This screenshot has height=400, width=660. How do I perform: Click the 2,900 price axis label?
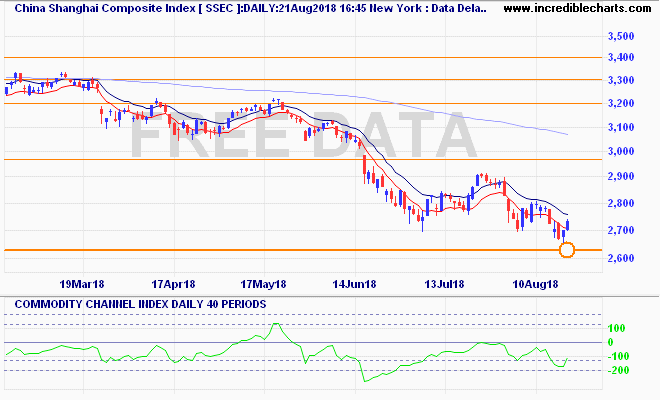click(x=621, y=176)
